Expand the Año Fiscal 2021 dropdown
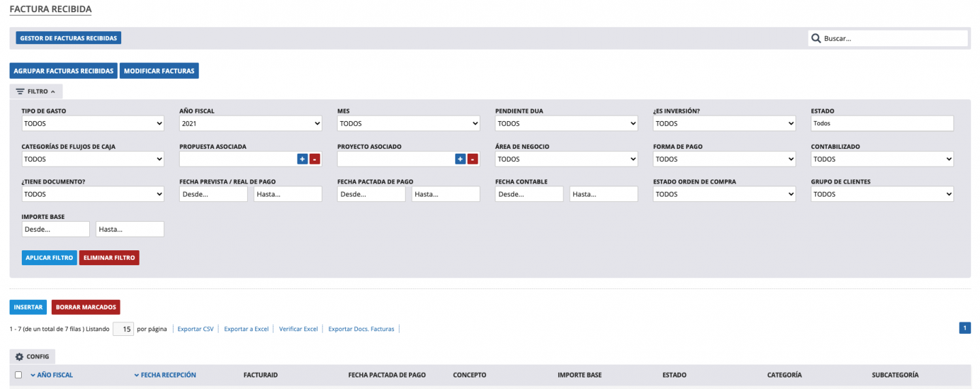This screenshot has width=980, height=389. click(250, 124)
